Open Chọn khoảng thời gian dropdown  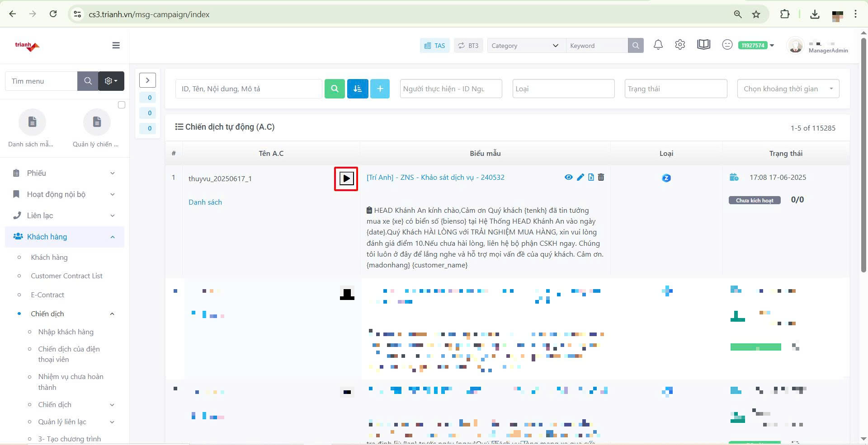(x=788, y=89)
